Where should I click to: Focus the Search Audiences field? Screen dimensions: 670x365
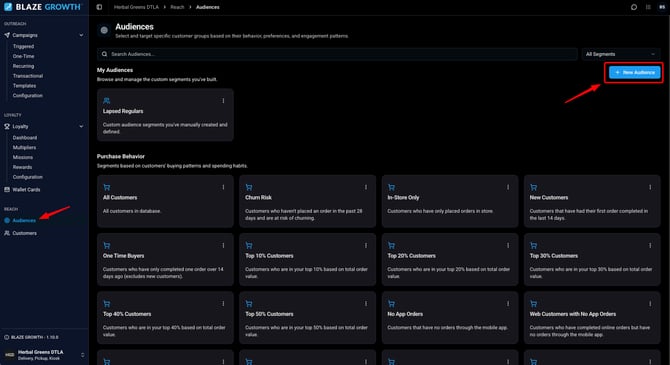tap(337, 54)
